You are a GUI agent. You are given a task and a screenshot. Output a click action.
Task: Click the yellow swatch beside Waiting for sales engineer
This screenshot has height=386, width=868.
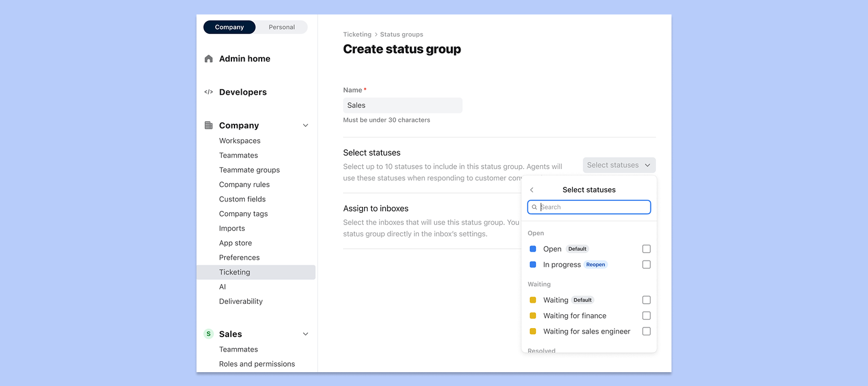(533, 332)
